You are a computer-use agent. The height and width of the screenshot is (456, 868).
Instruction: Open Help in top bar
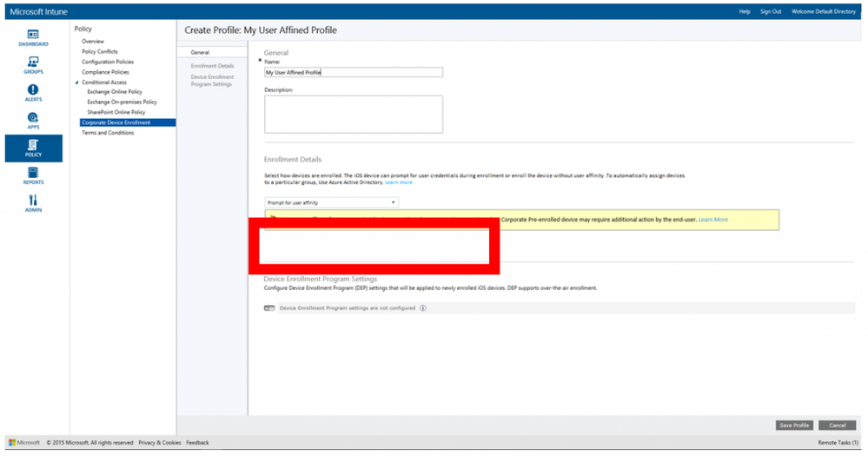pos(745,11)
